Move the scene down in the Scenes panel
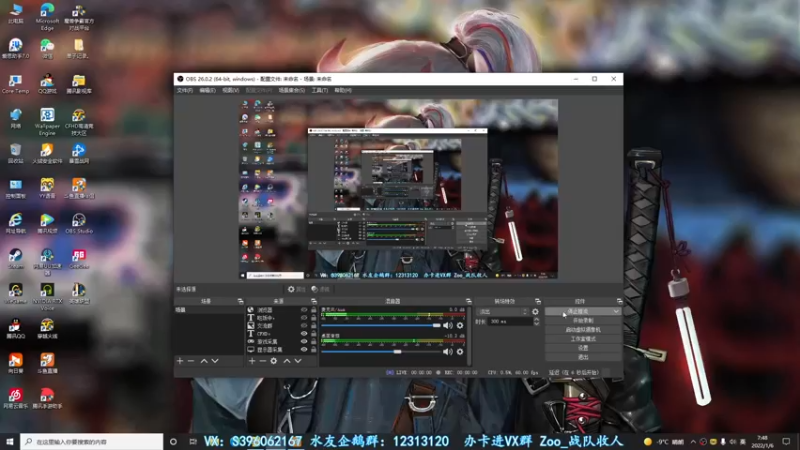The image size is (800, 450). 215,361
